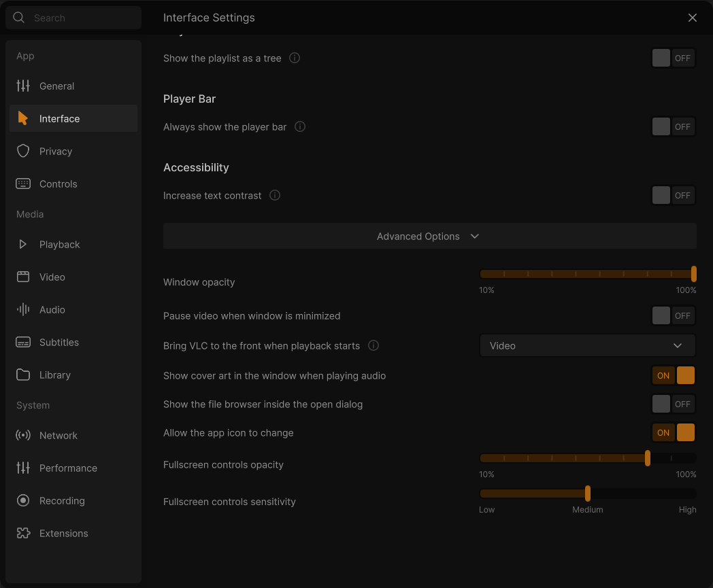
Task: Open Library settings
Action: point(73,375)
